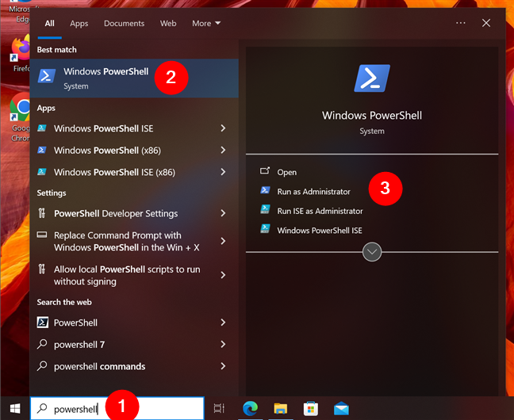The width and height of the screenshot is (514, 420).
Task: Click the Windows PowerShell ISE (x86) icon
Action: pyautogui.click(x=41, y=172)
